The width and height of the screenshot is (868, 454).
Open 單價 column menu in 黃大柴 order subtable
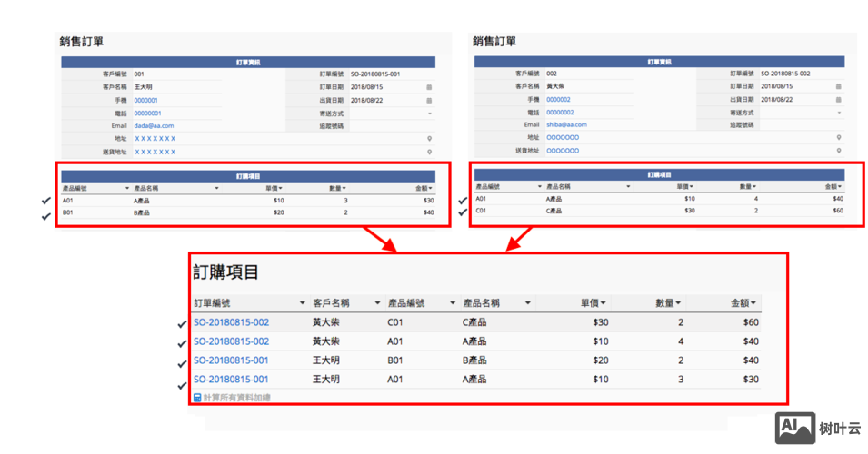[692, 187]
